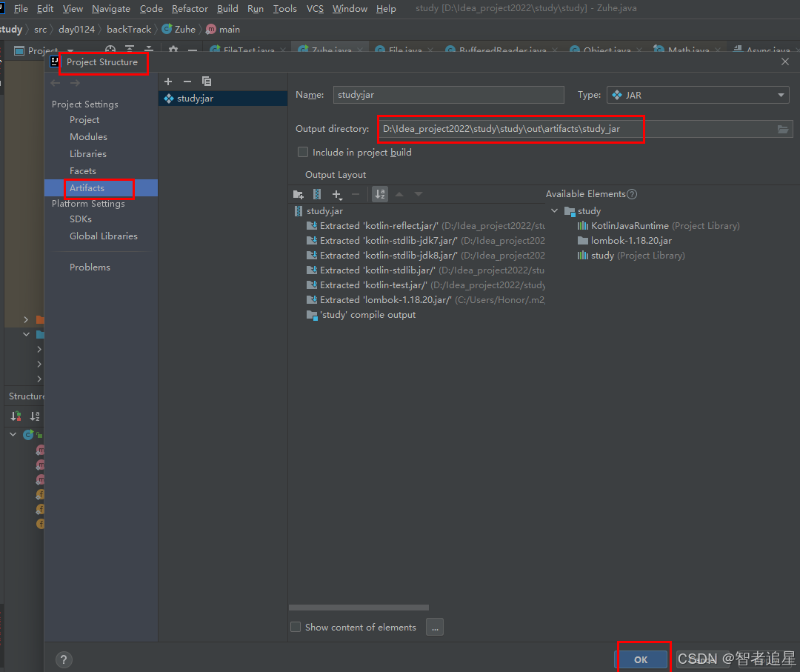Click the ellipsis button beside Show content of elements

pos(435,627)
